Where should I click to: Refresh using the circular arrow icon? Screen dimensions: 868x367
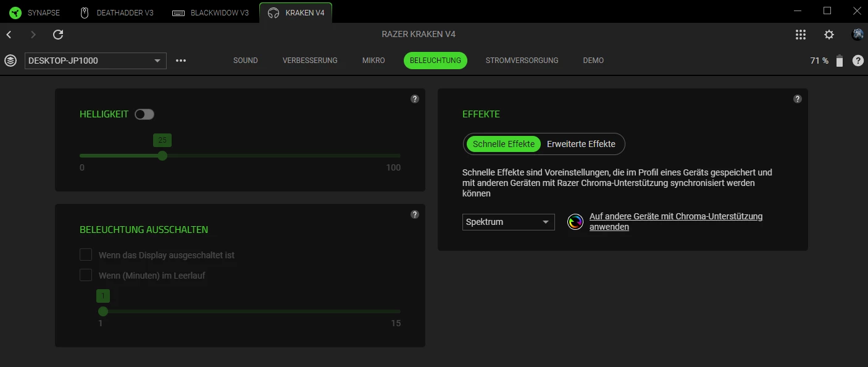click(x=58, y=35)
